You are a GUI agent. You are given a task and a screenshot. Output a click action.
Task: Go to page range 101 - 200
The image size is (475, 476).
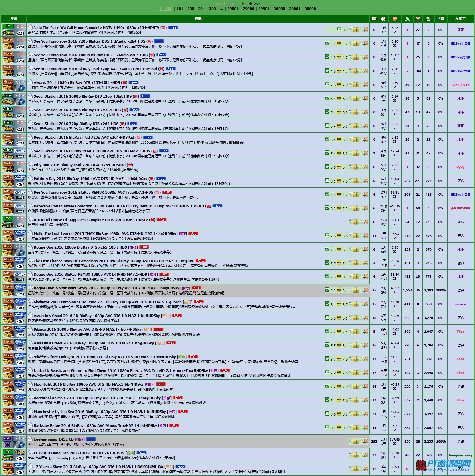(185, 9)
